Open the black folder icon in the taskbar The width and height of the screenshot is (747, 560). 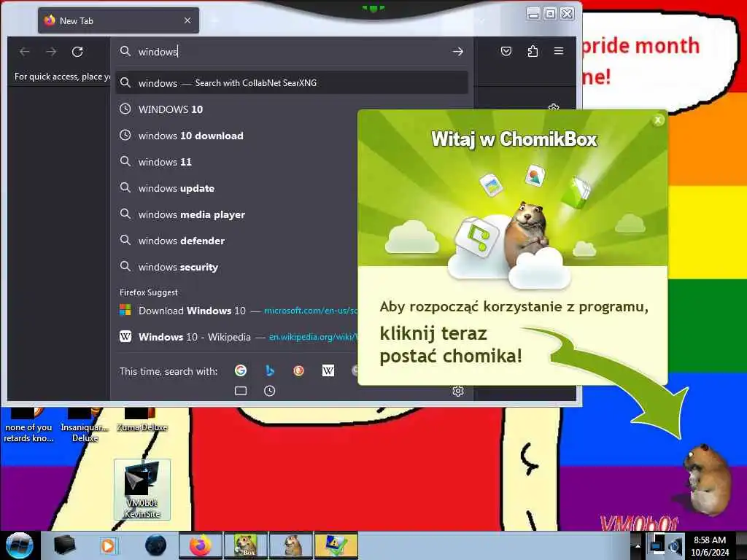click(64, 545)
